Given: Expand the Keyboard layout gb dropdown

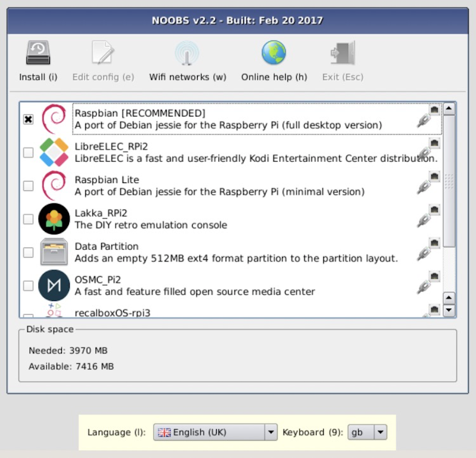Looking at the screenshot, I should [x=367, y=432].
